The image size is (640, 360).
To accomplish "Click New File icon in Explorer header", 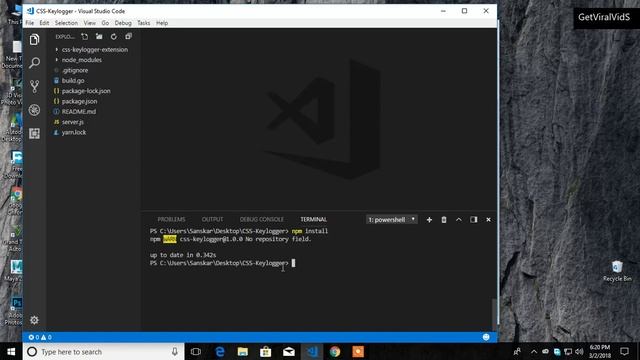I will click(84, 37).
